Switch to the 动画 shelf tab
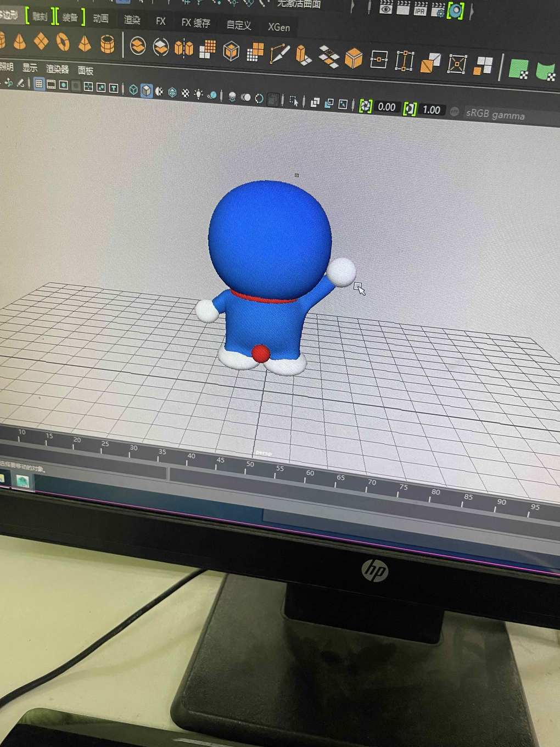The image size is (560, 747). [x=100, y=19]
